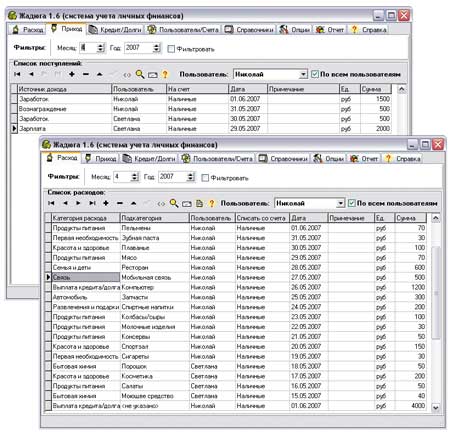Toggle По всем пользователям checkbox in expenses window
The height and width of the screenshot is (433, 450).
[351, 203]
